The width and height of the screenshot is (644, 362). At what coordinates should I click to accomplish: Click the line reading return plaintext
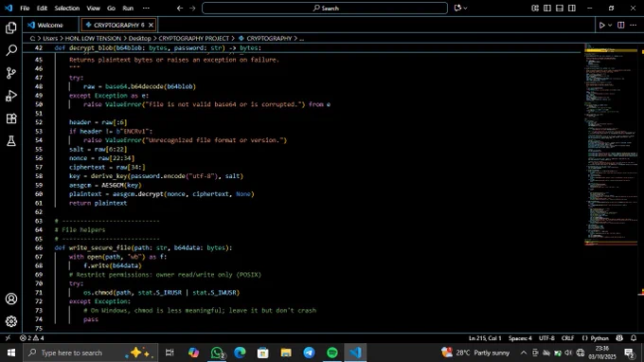[x=98, y=203]
